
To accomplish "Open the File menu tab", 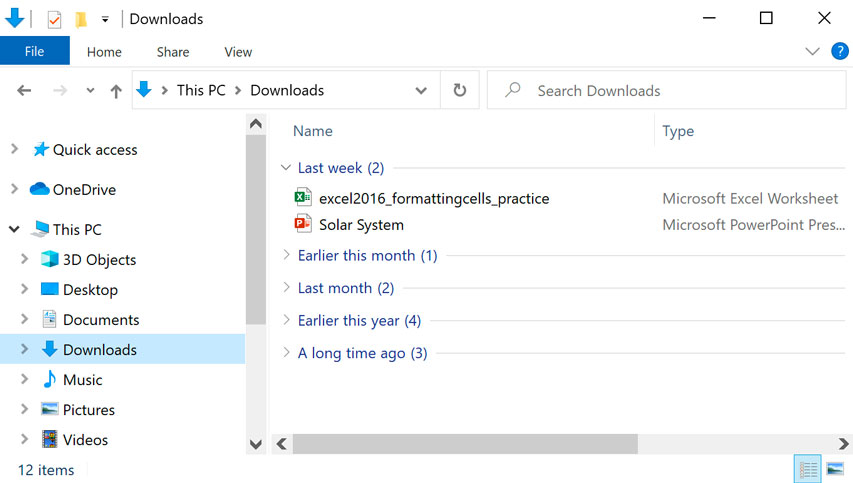I will click(x=34, y=51).
